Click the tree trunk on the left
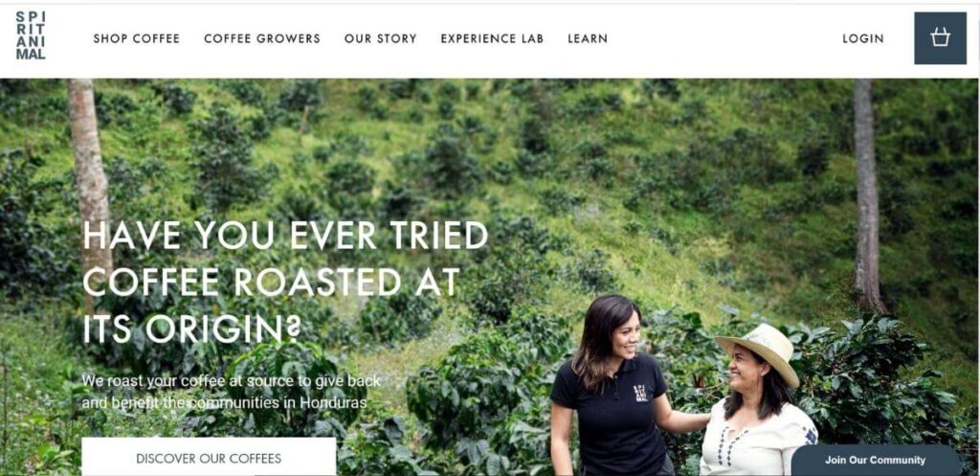The image size is (980, 476). (89, 181)
